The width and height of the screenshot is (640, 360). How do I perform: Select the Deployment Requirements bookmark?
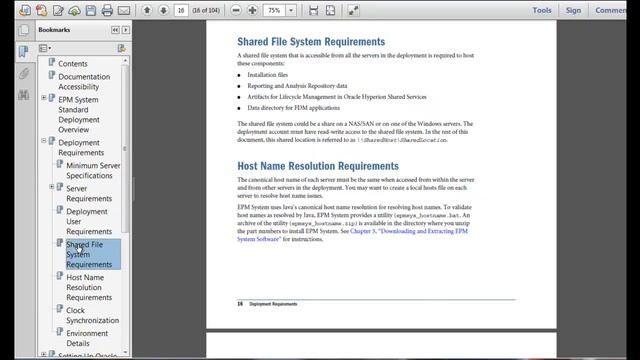81,147
